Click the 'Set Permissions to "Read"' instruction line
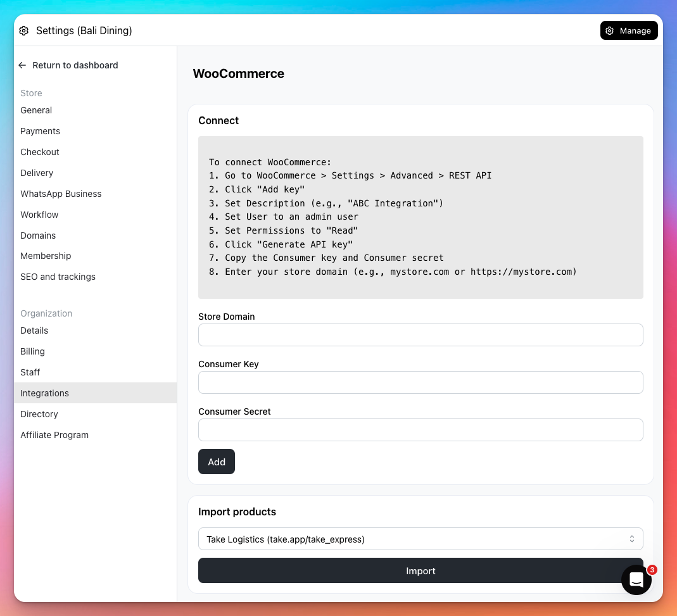 [x=283, y=230]
